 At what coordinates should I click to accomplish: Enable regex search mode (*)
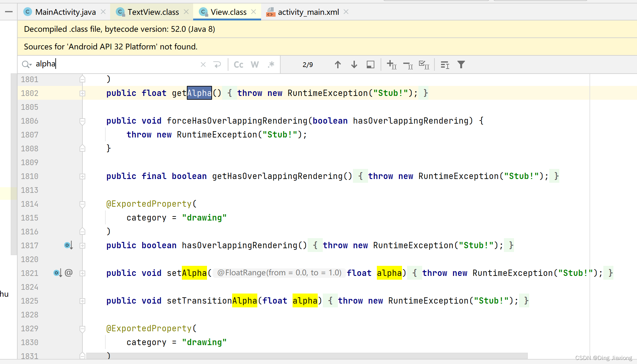[x=271, y=64]
